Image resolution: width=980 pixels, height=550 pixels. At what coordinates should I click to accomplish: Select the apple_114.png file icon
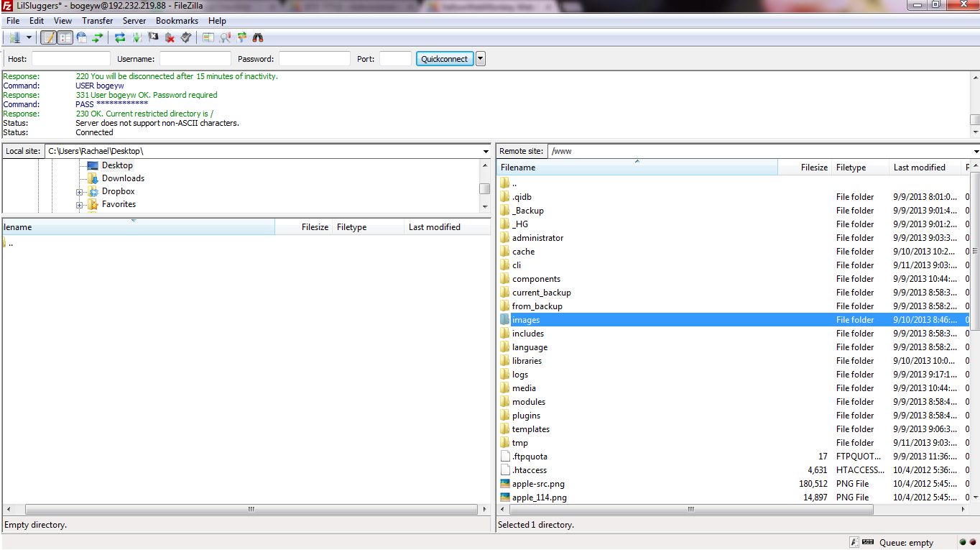[505, 498]
